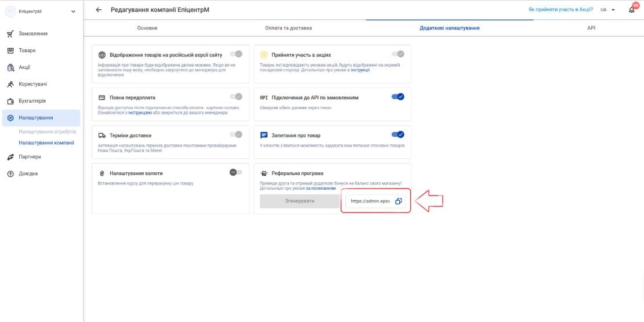The width and height of the screenshot is (644, 322).
Task: Click the Бухгалтерія wallet icon in sidebar
Action: 10,101
